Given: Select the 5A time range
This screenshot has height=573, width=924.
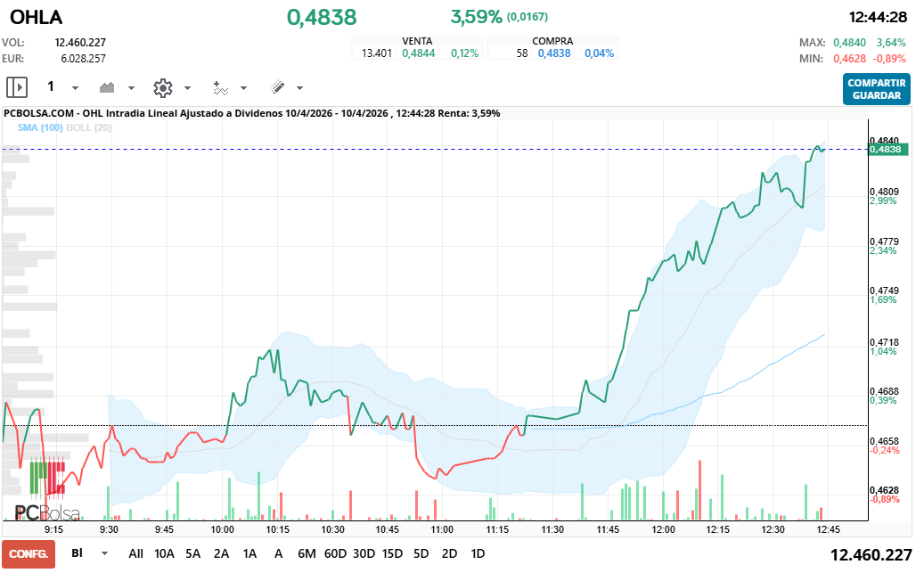Looking at the screenshot, I should [x=192, y=553].
